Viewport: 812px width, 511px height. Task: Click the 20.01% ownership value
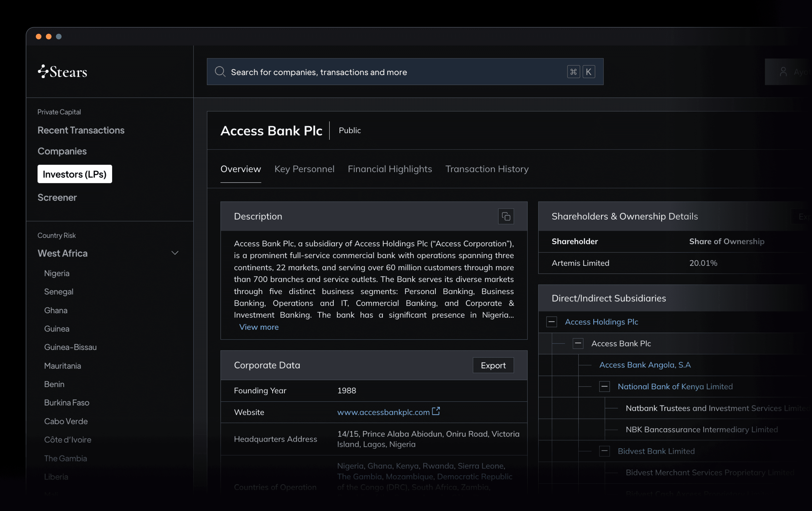coord(703,263)
